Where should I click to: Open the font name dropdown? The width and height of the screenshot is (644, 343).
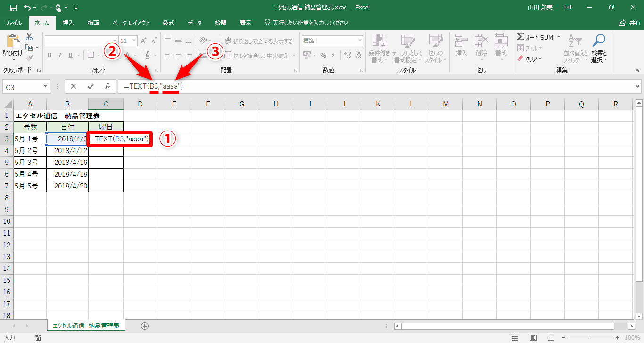pyautogui.click(x=115, y=41)
